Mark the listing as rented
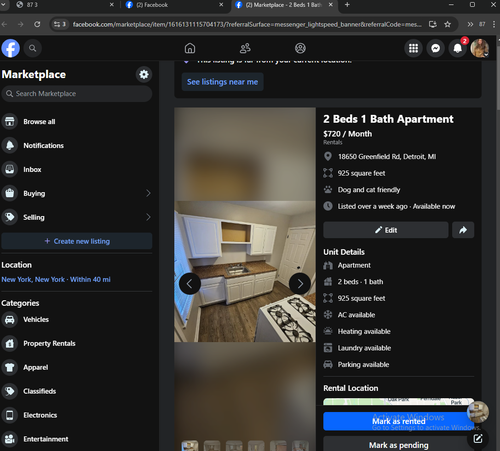Image resolution: width=500 pixels, height=451 pixels. click(398, 421)
